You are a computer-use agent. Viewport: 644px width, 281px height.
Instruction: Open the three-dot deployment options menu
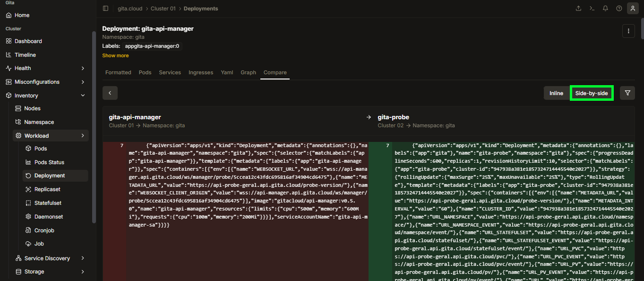click(628, 31)
